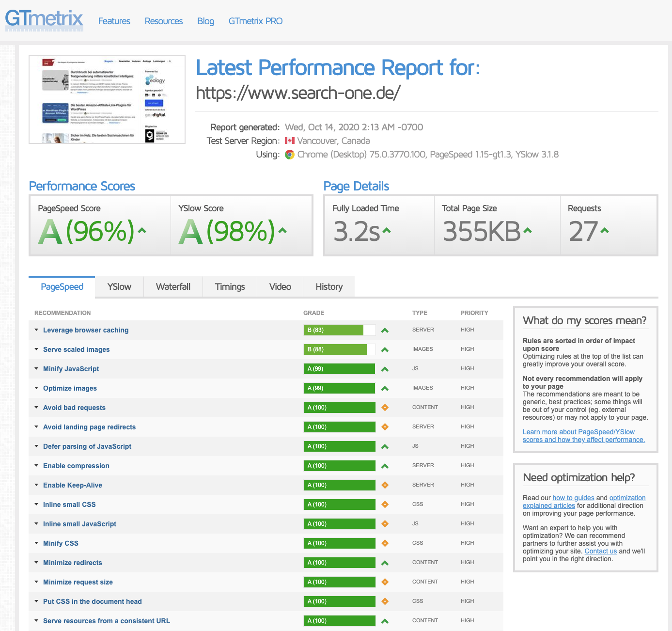Expand the Optimize images row triangle
The image size is (672, 631).
pyautogui.click(x=36, y=388)
